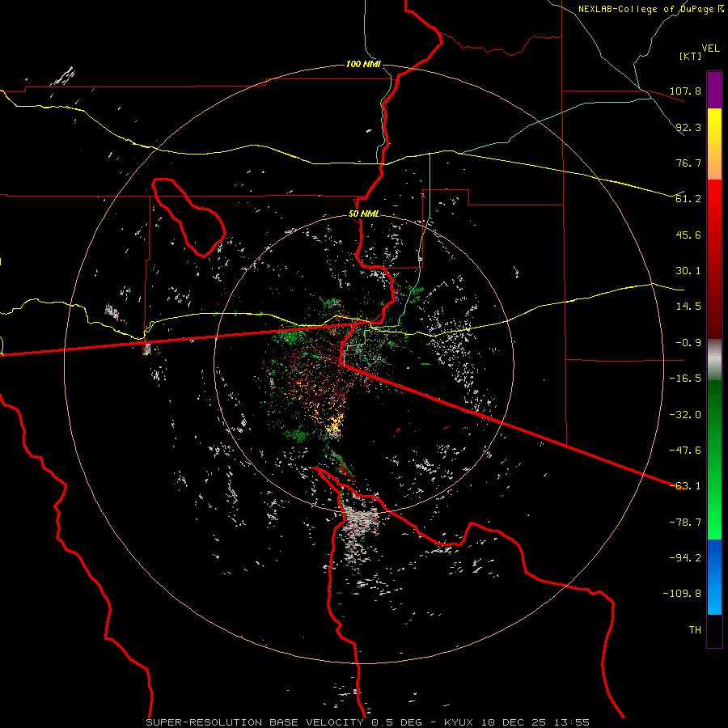Pick the red segment of the color bar
This screenshot has height=728, width=728.
(x=714, y=259)
